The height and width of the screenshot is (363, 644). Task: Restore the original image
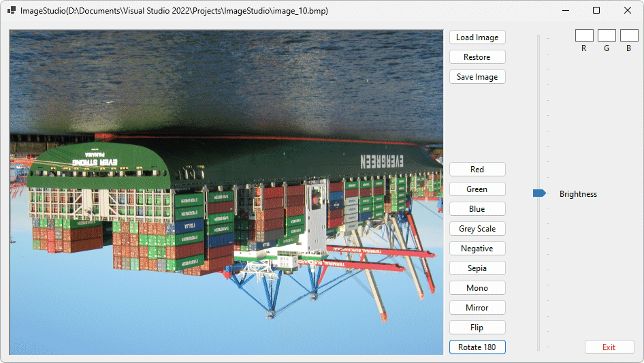click(x=477, y=57)
